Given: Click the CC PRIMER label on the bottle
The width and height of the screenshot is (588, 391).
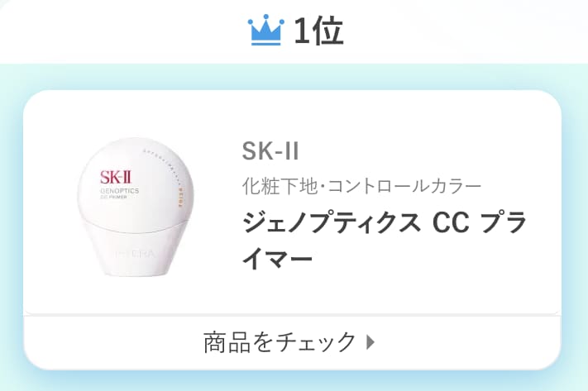Looking at the screenshot, I should point(112,197).
